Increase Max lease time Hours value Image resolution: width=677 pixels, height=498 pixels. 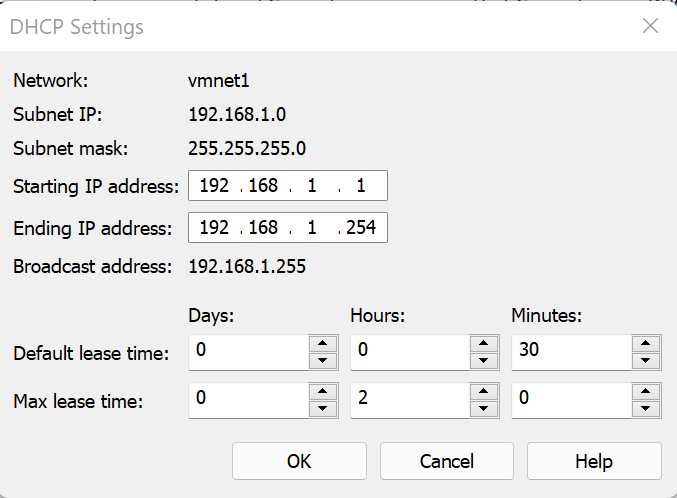(x=484, y=391)
